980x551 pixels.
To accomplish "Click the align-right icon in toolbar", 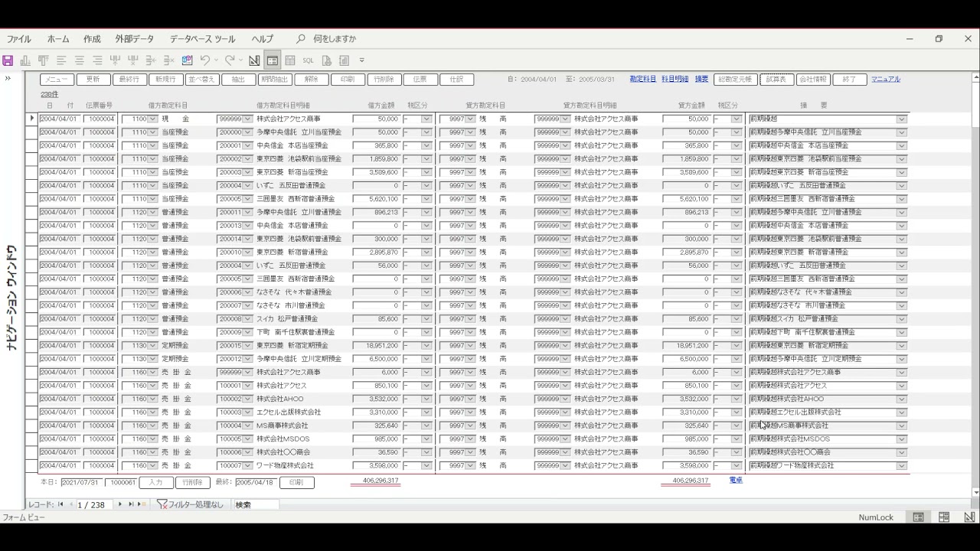I will pos(97,60).
